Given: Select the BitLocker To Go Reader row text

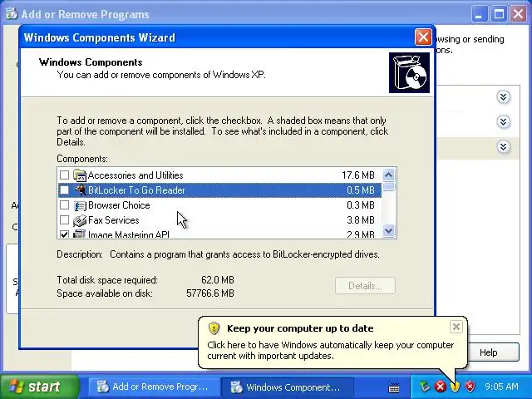Looking at the screenshot, I should (x=136, y=190).
